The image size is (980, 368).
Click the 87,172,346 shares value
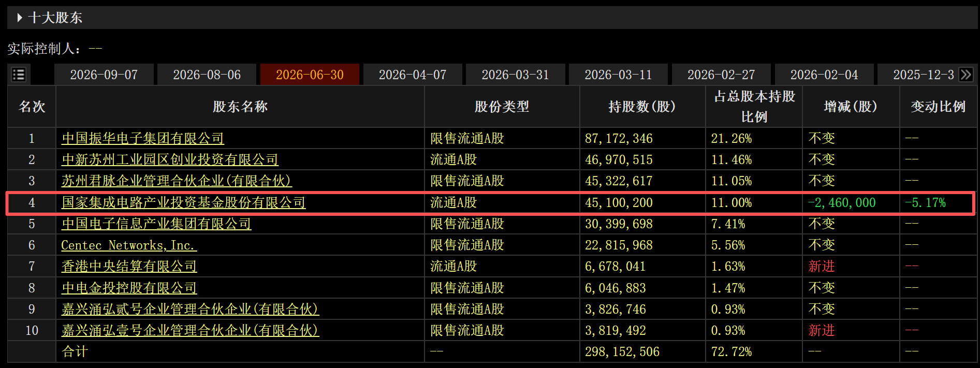click(619, 138)
